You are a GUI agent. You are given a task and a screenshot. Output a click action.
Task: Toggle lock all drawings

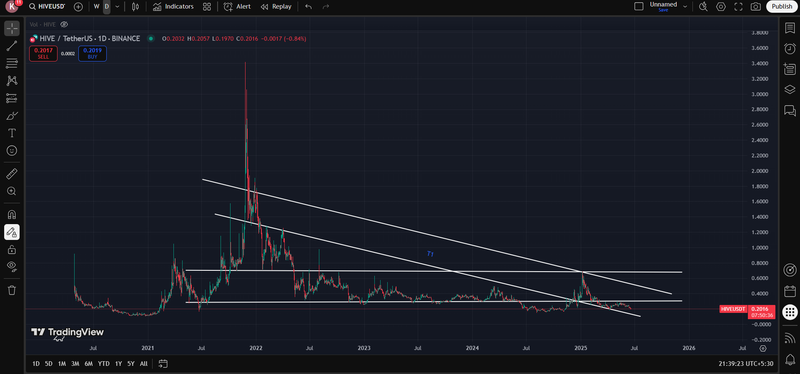click(11, 249)
